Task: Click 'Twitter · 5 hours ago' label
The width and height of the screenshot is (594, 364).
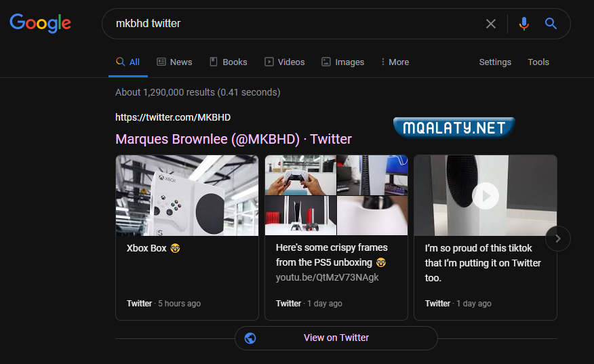Action: pos(163,304)
